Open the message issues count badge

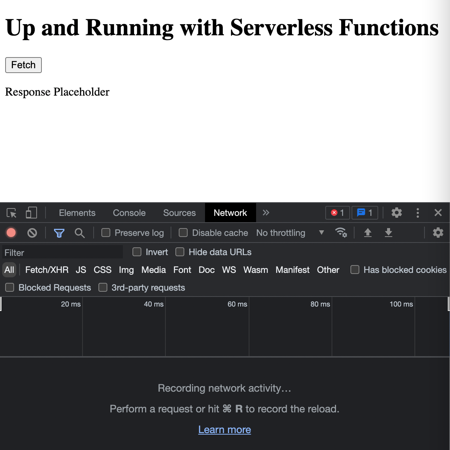click(365, 213)
